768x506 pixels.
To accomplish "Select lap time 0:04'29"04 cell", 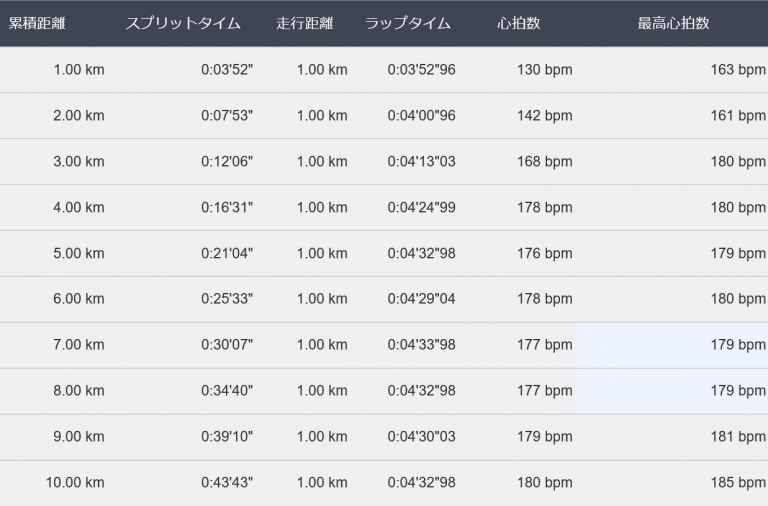I will pos(421,299).
